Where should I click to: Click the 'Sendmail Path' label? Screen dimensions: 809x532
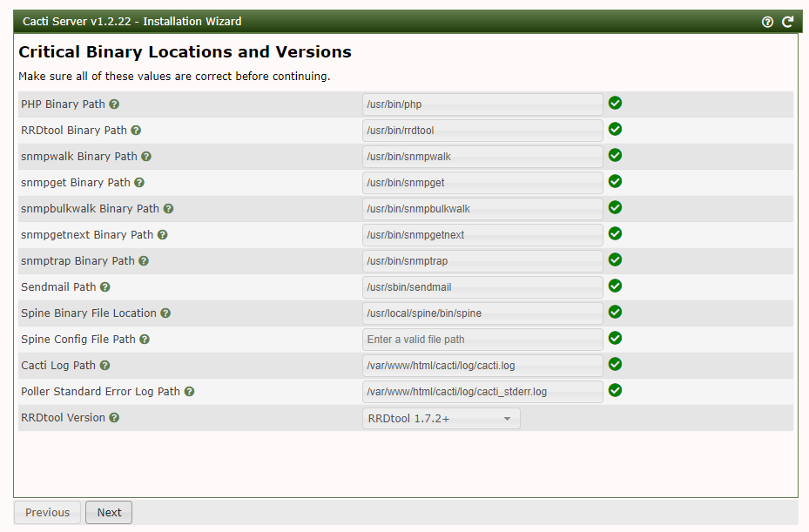[58, 287]
